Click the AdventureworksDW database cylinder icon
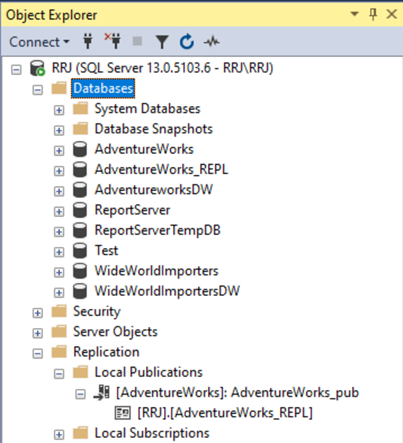403x443 pixels. [x=80, y=190]
